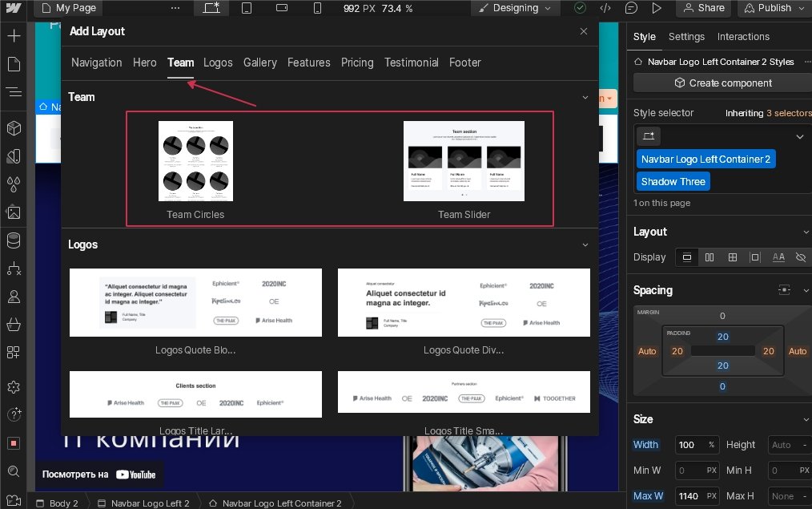Open the Assets image icon panel
812x509 pixels.
click(x=13, y=212)
